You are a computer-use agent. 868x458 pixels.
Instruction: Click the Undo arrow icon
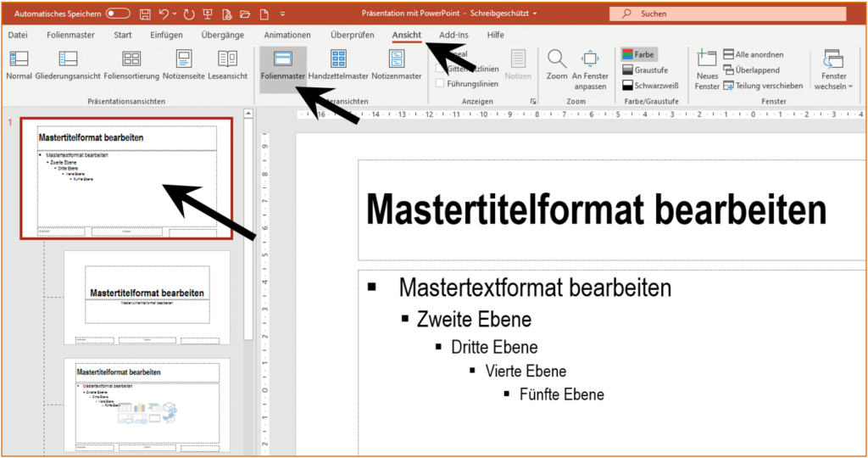(x=164, y=14)
